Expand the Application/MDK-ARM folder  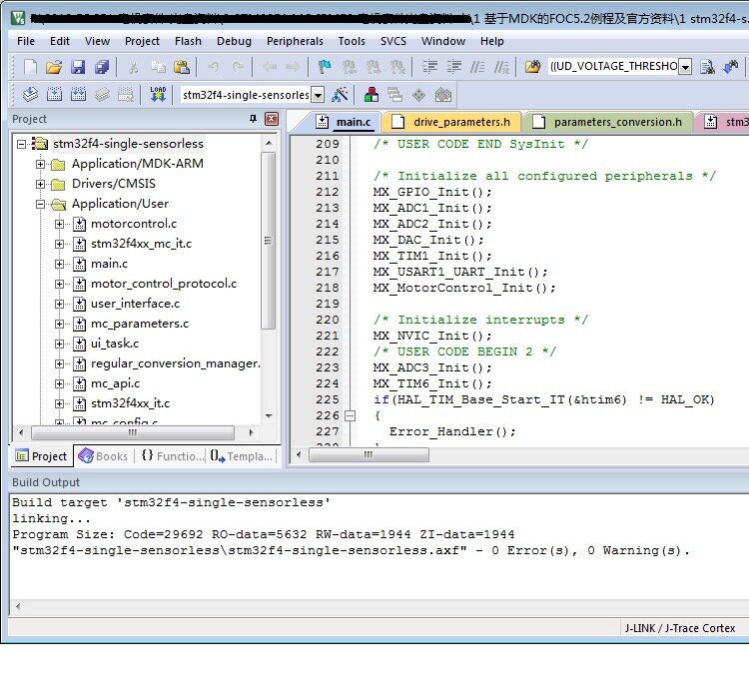tap(40, 164)
